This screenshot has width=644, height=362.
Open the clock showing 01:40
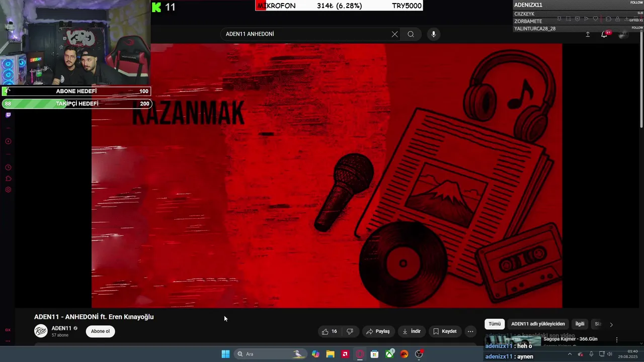point(628,354)
